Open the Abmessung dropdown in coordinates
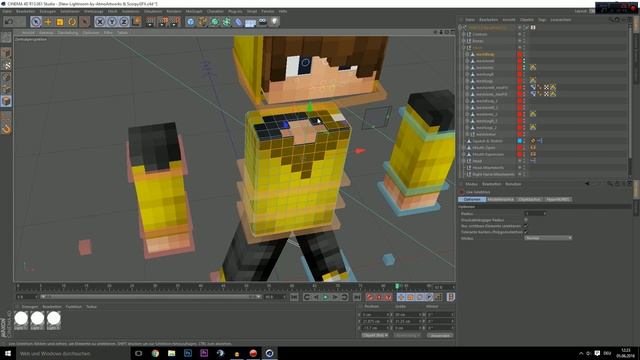The height and width of the screenshot is (360, 640). [407, 335]
